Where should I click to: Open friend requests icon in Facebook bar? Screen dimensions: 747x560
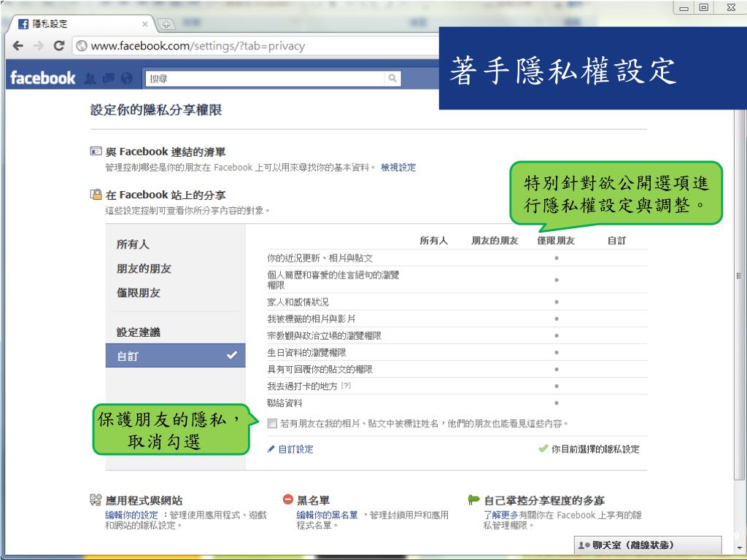tap(90, 79)
